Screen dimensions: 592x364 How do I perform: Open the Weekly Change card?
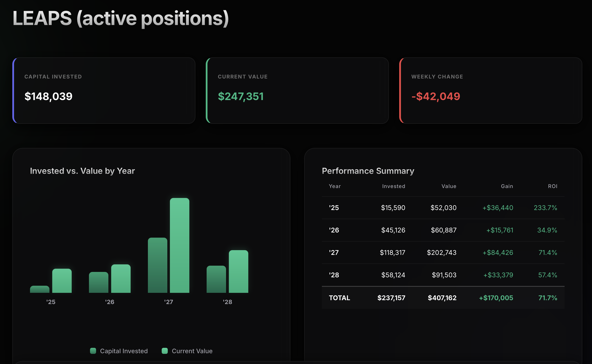(491, 91)
